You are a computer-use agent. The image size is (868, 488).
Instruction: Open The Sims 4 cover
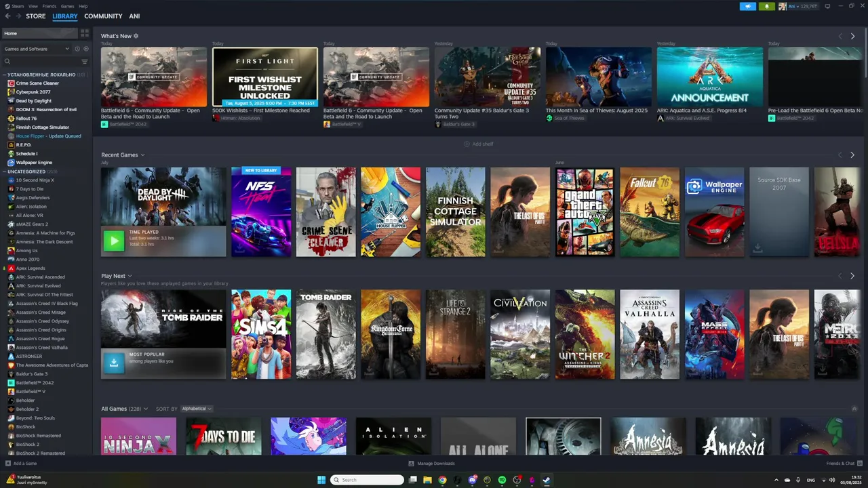tap(261, 335)
